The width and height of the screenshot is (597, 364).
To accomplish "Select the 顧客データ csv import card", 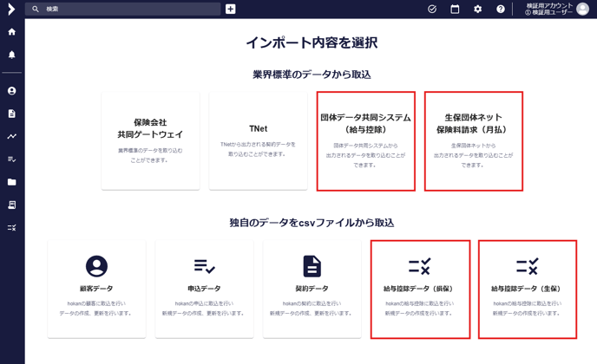I will 96,289.
